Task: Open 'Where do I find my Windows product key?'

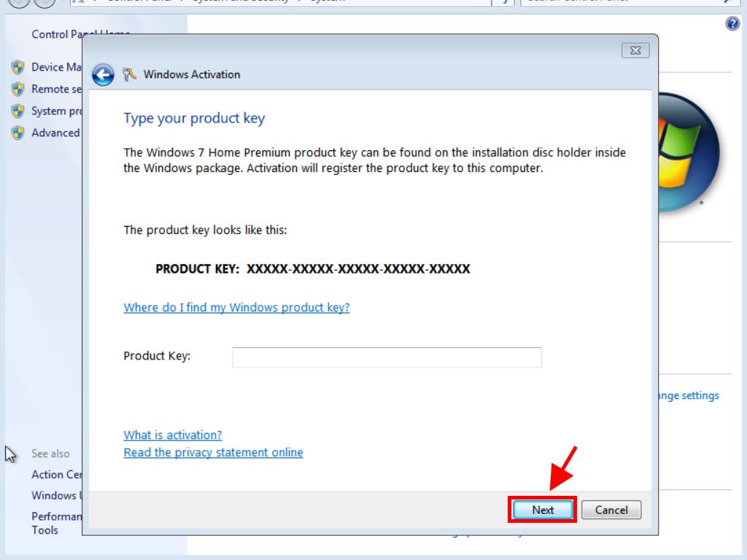Action: pos(236,308)
